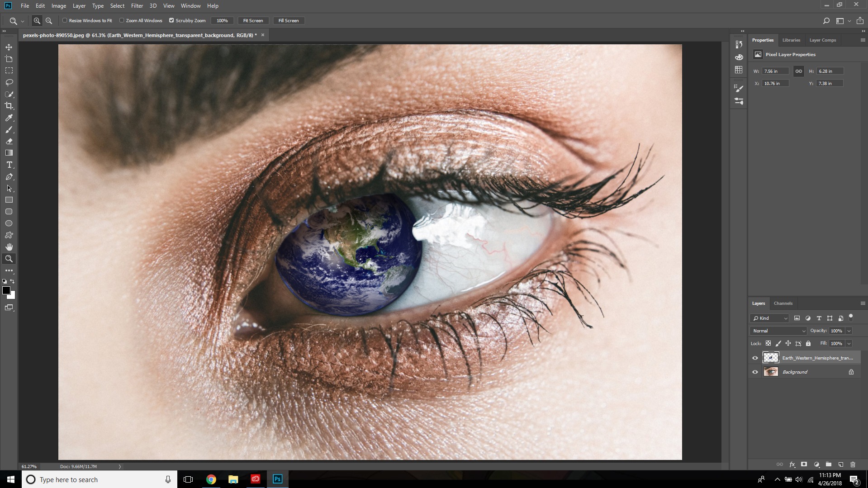Click the Earth layer thumbnail
This screenshot has height=488, width=868.
(771, 358)
